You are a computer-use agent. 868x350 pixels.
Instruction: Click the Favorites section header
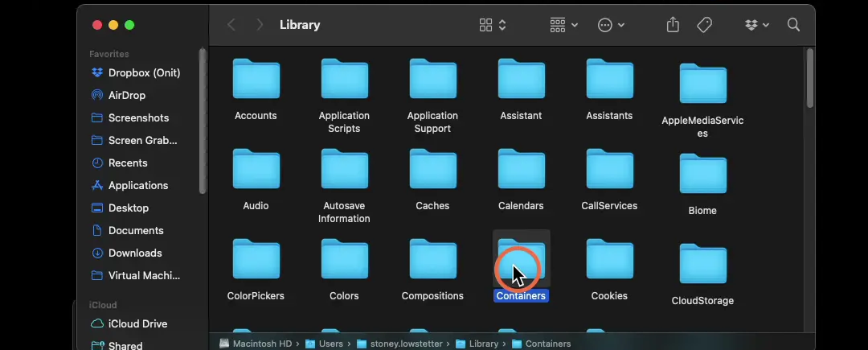click(x=109, y=54)
